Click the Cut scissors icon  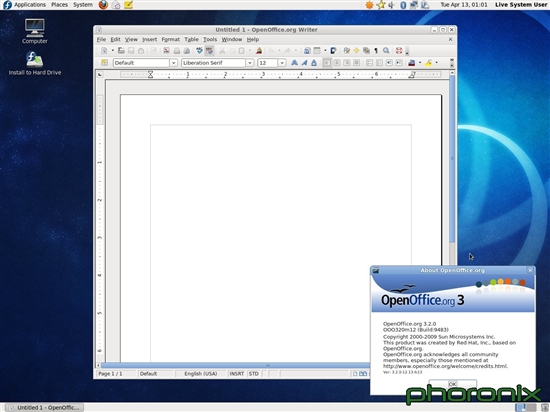pyautogui.click(x=222, y=51)
